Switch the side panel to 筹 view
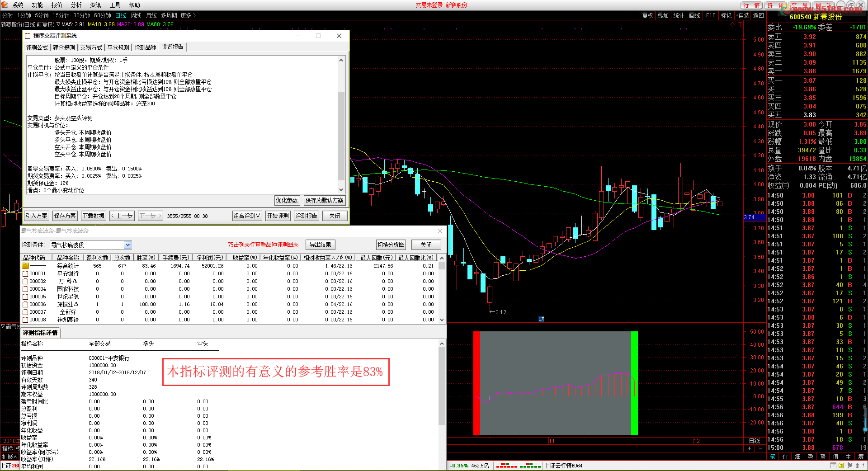 (x=861, y=457)
